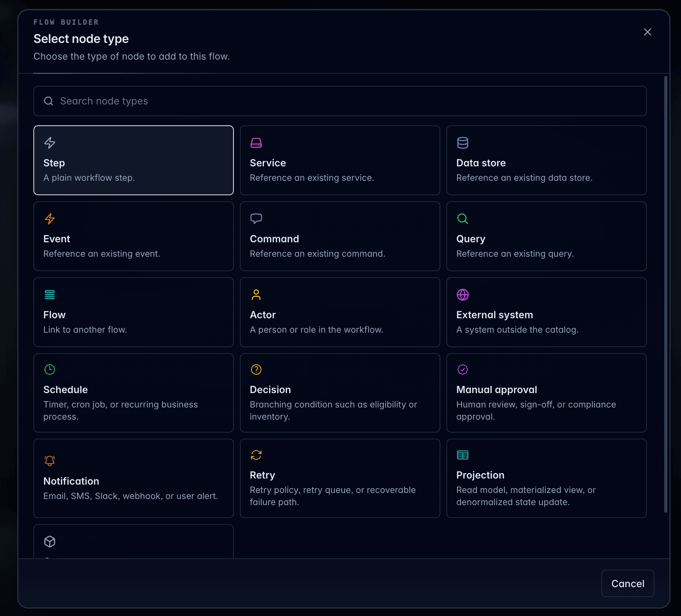Viewport: 681px width, 616px height.
Task: Click the 'Select node type' heading
Action: (x=81, y=39)
